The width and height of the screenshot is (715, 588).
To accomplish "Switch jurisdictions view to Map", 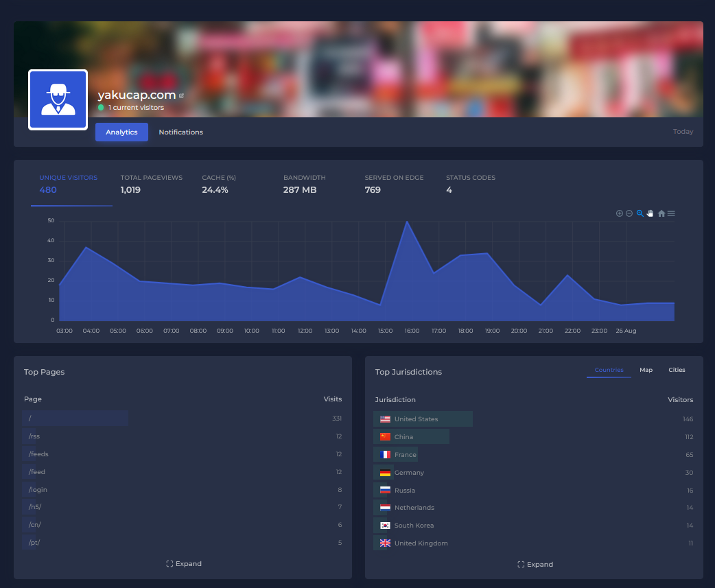I will click(646, 370).
